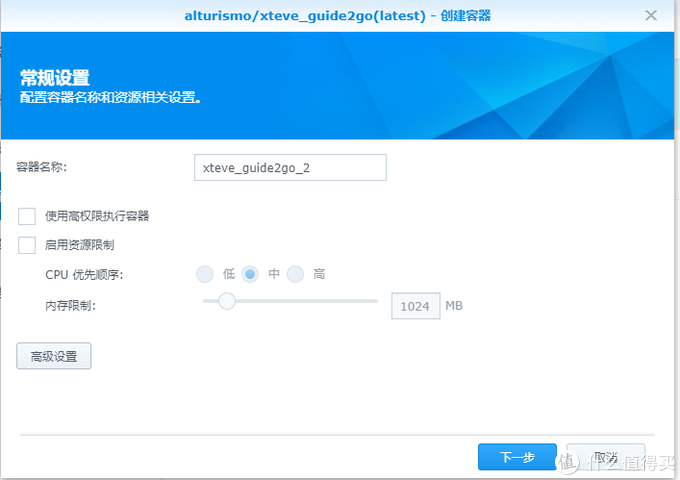Click the memory limit slider handle
Image resolution: width=680 pixels, height=480 pixels.
click(x=226, y=301)
